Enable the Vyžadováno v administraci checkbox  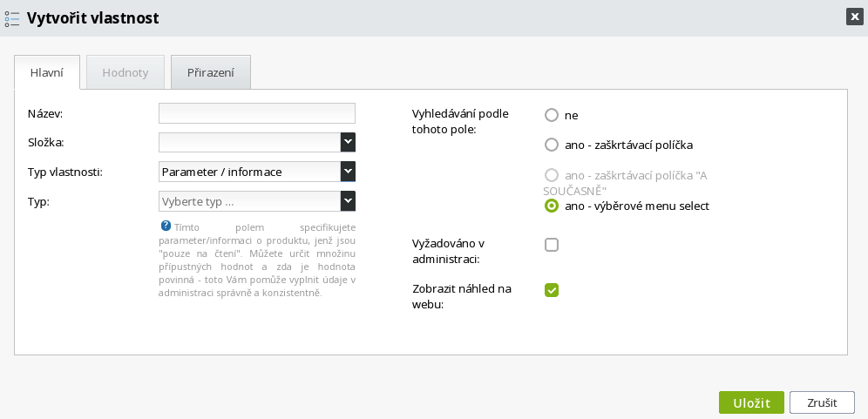552,245
